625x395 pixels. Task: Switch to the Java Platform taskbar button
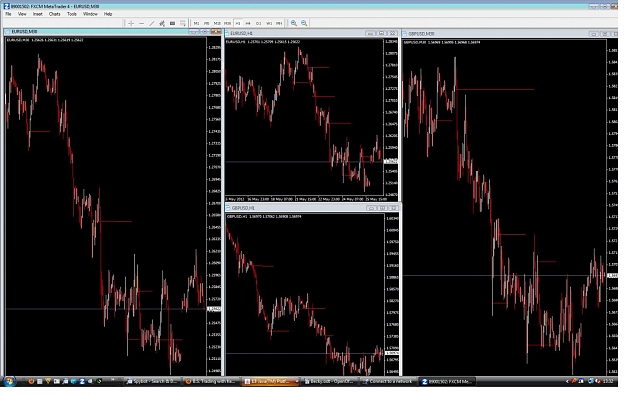pos(270,381)
